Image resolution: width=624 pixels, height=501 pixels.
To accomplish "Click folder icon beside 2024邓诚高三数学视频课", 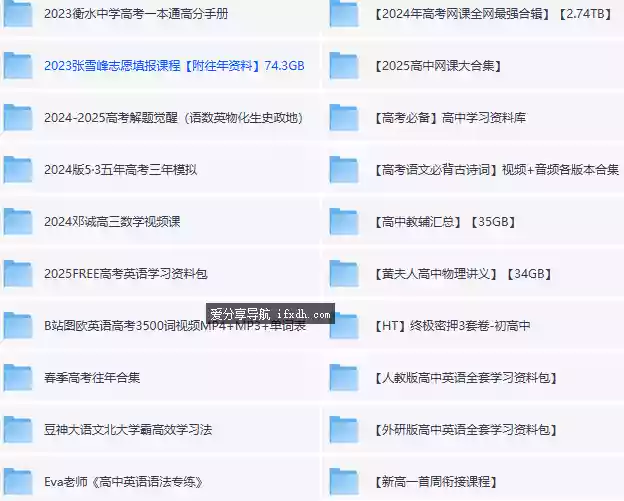I will (18, 221).
